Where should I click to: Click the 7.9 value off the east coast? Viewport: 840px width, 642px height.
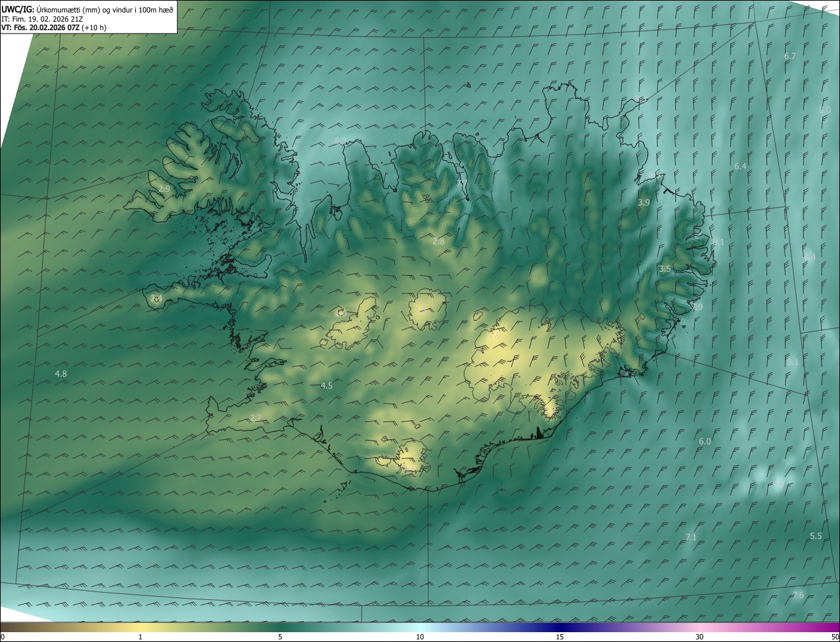(x=696, y=307)
